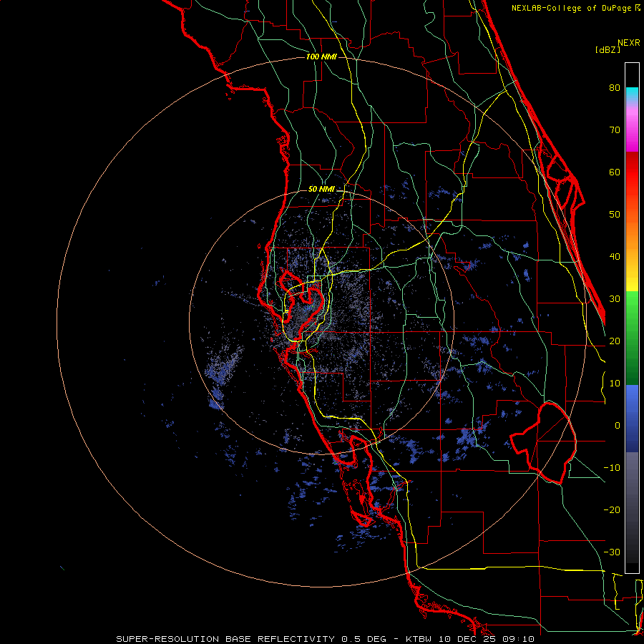The width and height of the screenshot is (644, 644).
Task: Click the 20 value on the dBZ scale
Action: 615,341
